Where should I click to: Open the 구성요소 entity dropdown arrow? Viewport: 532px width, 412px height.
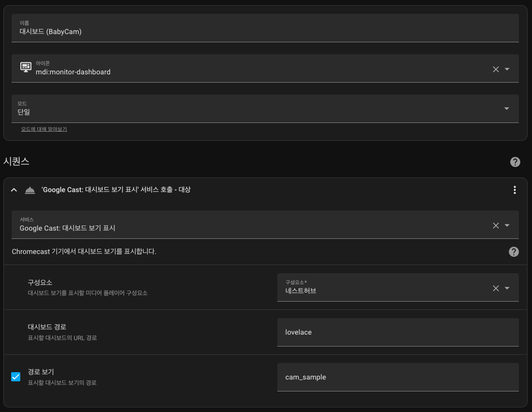click(x=507, y=288)
